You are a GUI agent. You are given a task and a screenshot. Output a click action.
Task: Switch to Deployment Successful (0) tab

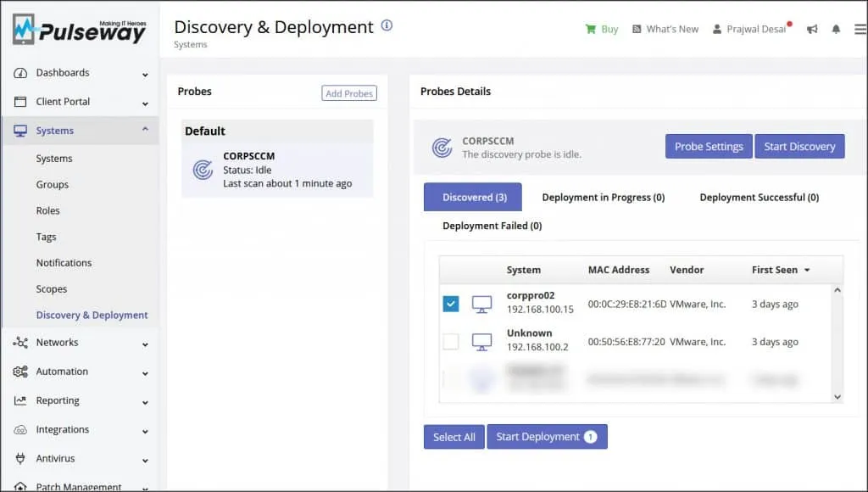[x=759, y=198]
